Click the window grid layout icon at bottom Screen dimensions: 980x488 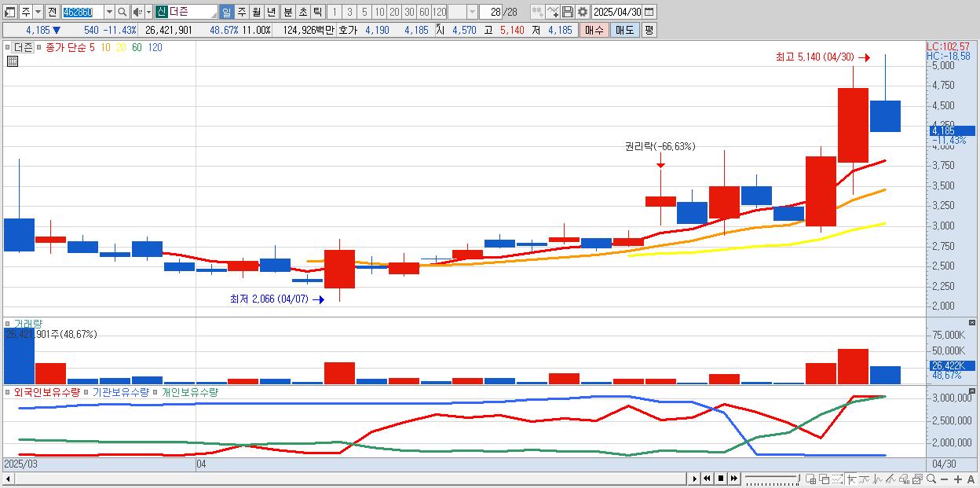tap(810, 479)
